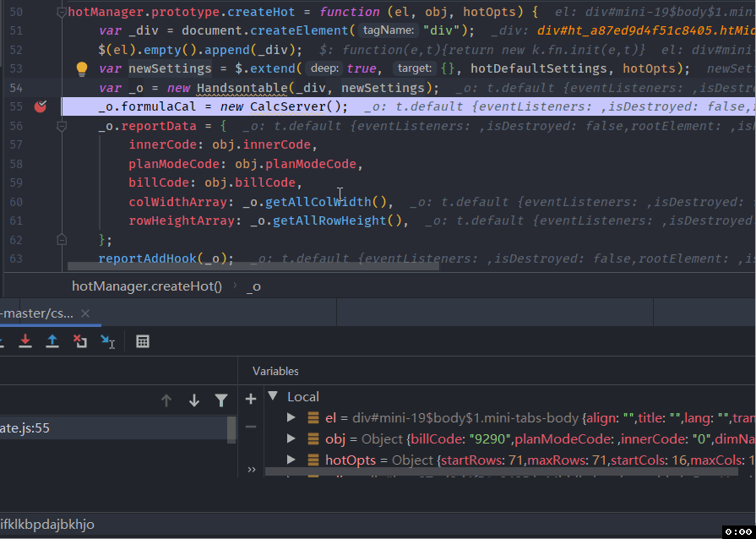Collapse the createHot function fold marker on line 50
The image size is (756, 539).
pos(62,13)
